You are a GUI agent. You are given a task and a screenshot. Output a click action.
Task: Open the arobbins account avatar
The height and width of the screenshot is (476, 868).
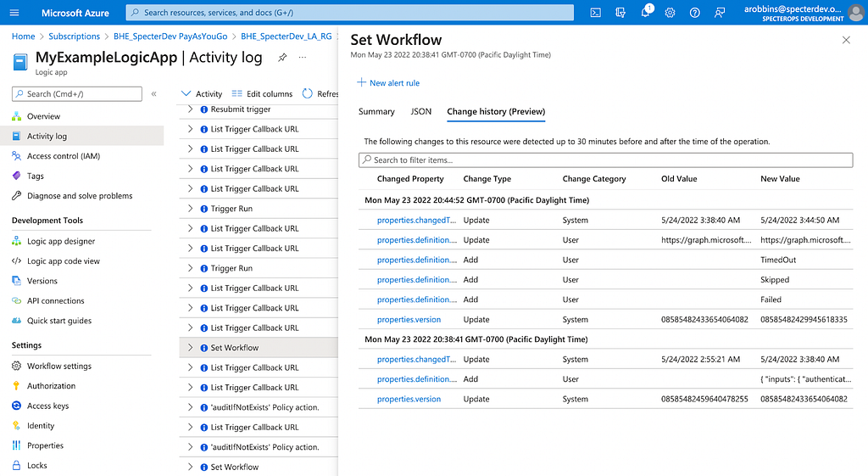click(x=856, y=12)
